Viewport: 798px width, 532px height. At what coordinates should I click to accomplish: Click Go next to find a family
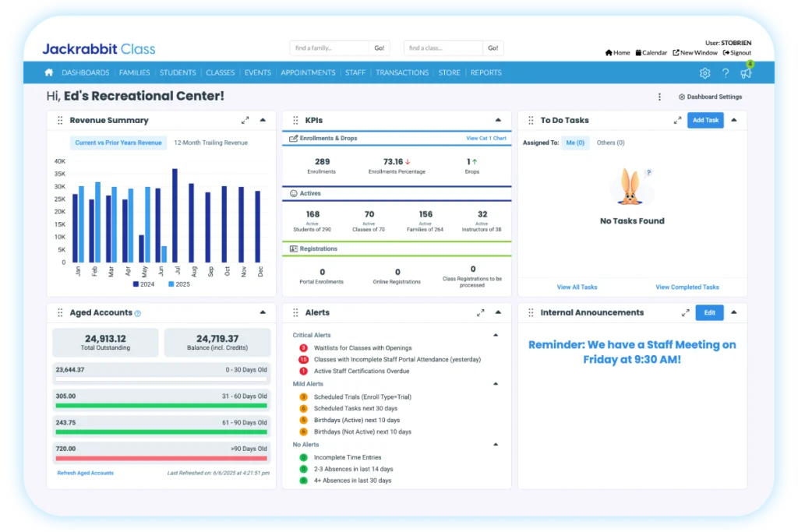[380, 48]
